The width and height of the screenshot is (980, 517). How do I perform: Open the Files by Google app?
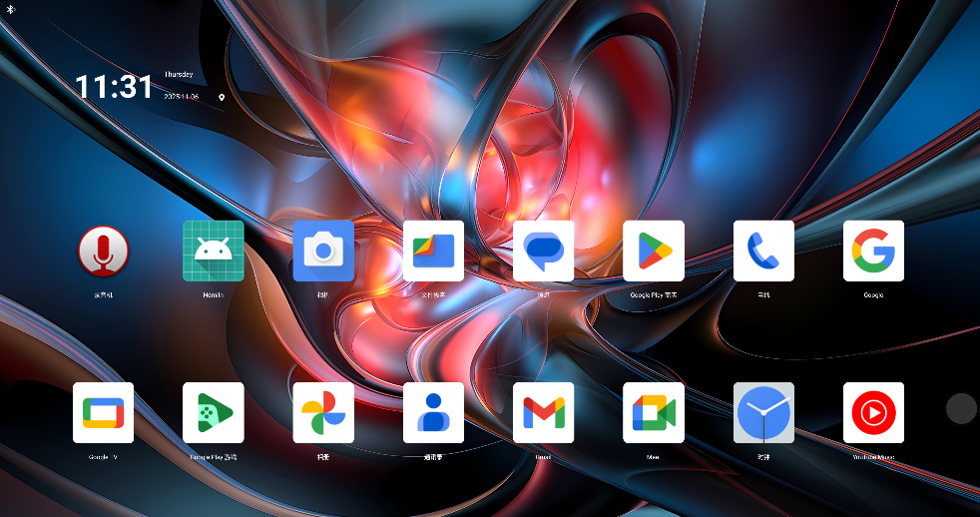pos(433,251)
